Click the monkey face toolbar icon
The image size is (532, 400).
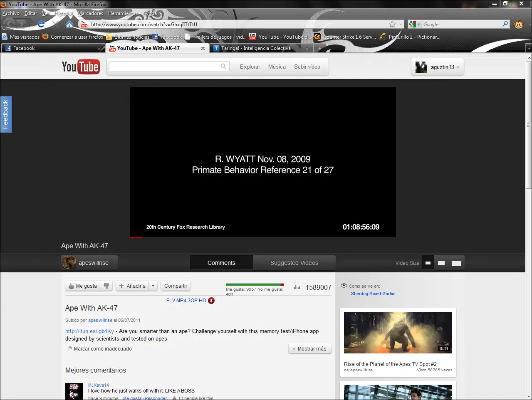tap(519, 24)
